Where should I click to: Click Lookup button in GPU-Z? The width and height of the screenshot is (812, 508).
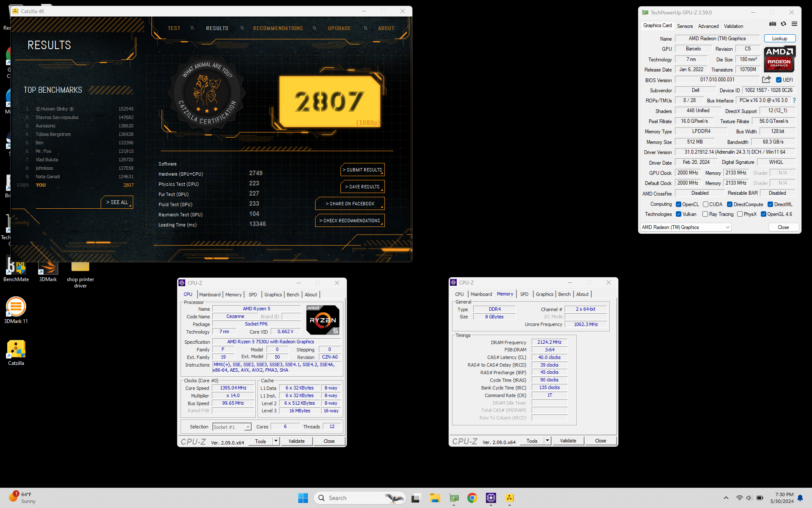[x=779, y=39]
